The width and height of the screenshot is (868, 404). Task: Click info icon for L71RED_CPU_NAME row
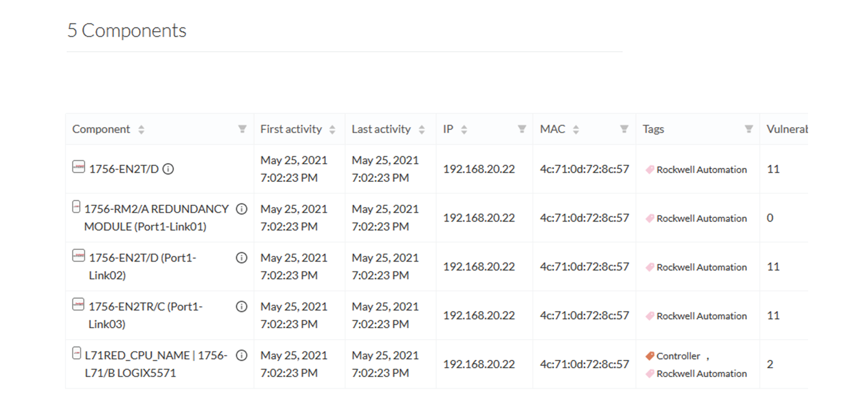point(242,355)
